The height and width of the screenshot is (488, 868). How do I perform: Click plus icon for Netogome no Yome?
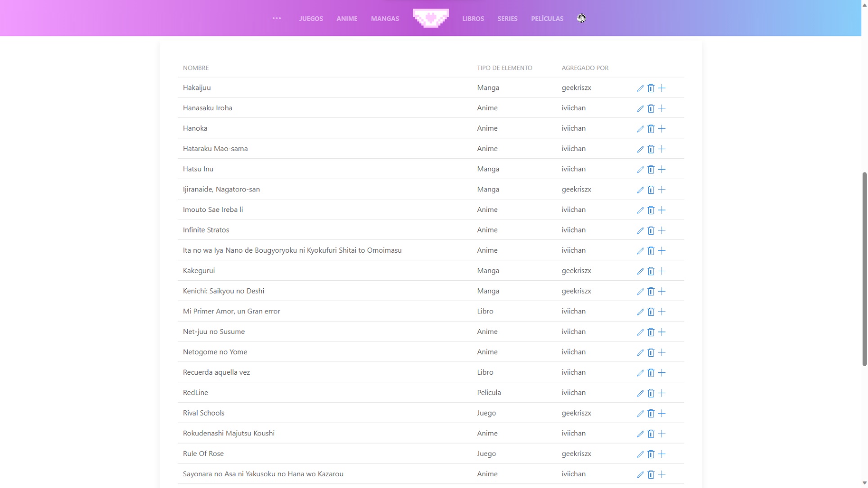(661, 352)
